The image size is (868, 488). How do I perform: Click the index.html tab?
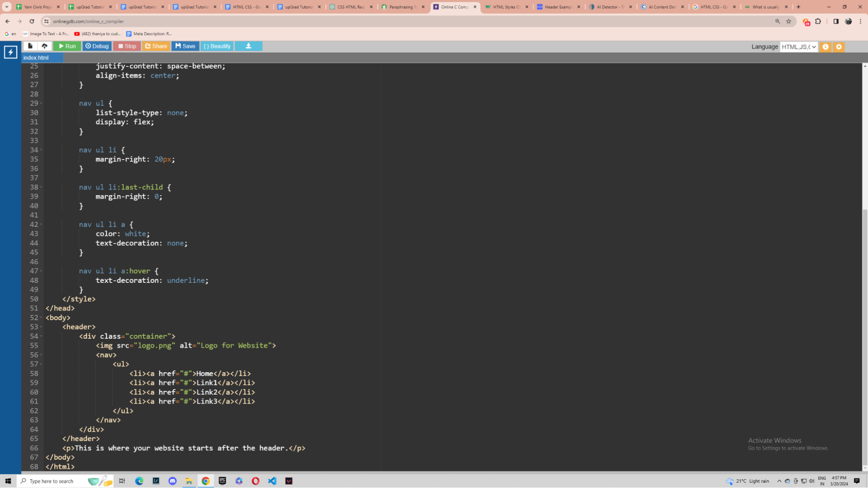point(35,57)
